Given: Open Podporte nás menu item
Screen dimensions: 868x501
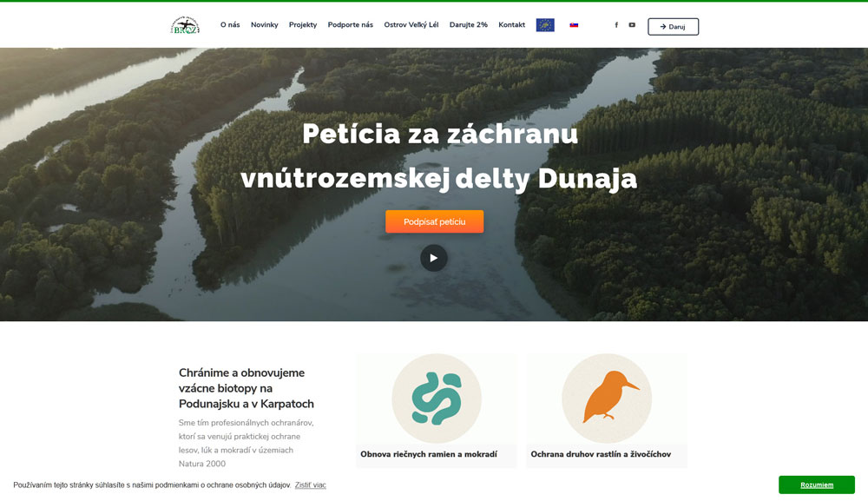Looking at the screenshot, I should click(350, 25).
